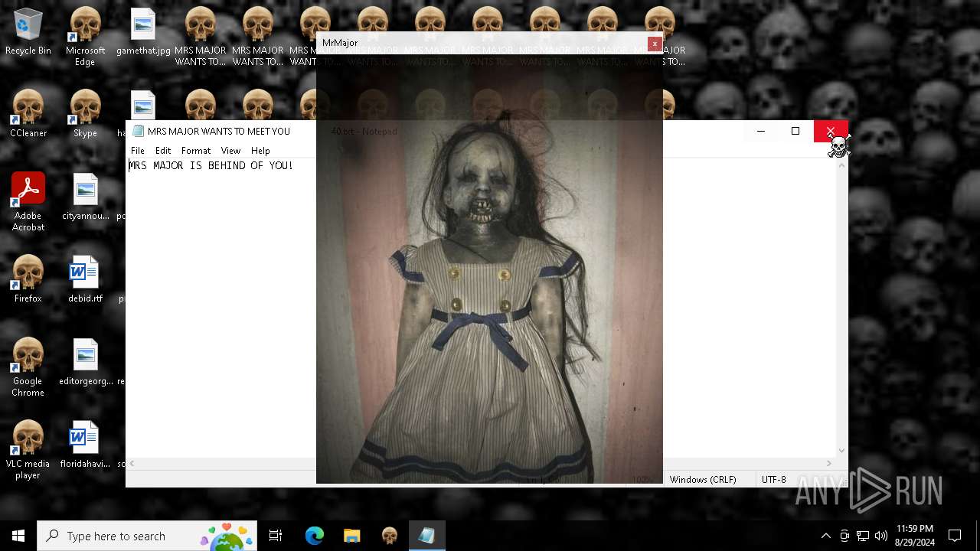The width and height of the screenshot is (980, 551).
Task: Open Microsoft Edge desktop shortcut
Action: click(x=85, y=37)
